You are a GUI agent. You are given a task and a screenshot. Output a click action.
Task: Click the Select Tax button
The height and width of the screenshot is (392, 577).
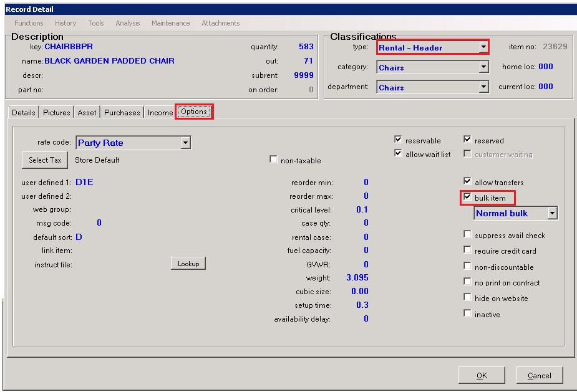[x=45, y=160]
